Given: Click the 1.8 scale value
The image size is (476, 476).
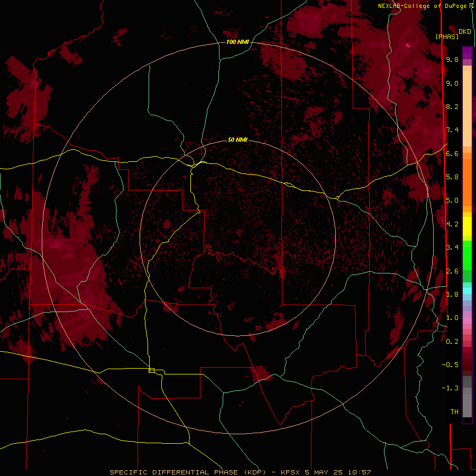Looking at the screenshot, I should pos(452,295).
